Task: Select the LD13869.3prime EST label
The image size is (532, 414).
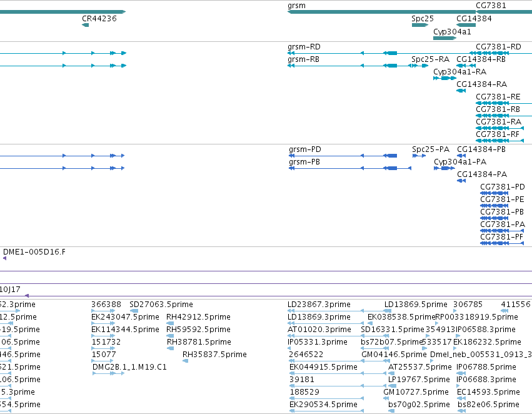Action: point(319,317)
